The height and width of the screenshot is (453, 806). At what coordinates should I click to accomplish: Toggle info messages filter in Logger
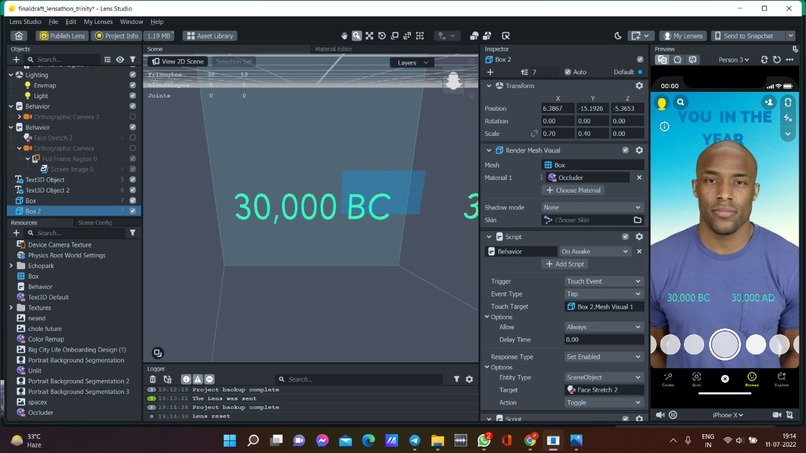[186, 379]
